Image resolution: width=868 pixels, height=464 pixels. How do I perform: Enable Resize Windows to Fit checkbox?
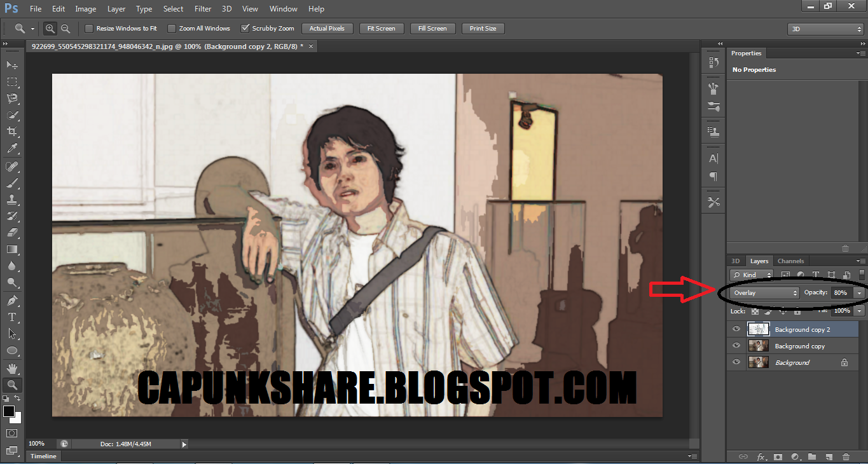89,29
